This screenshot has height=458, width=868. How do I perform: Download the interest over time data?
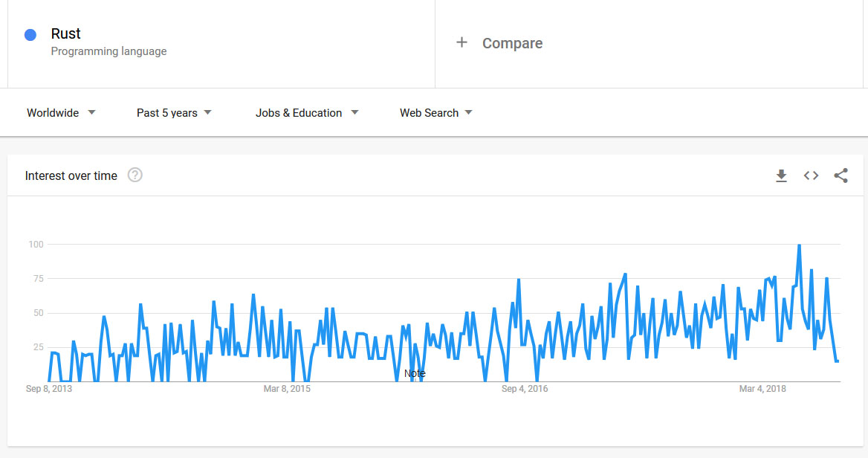point(781,176)
